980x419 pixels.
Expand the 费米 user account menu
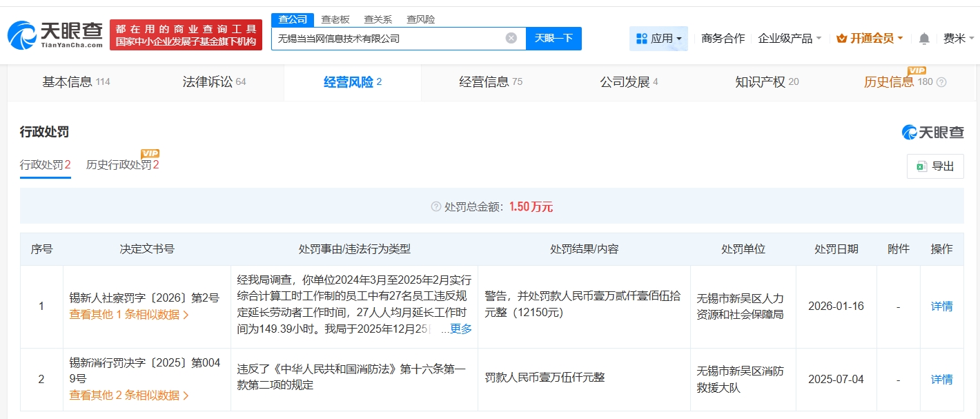(x=958, y=39)
